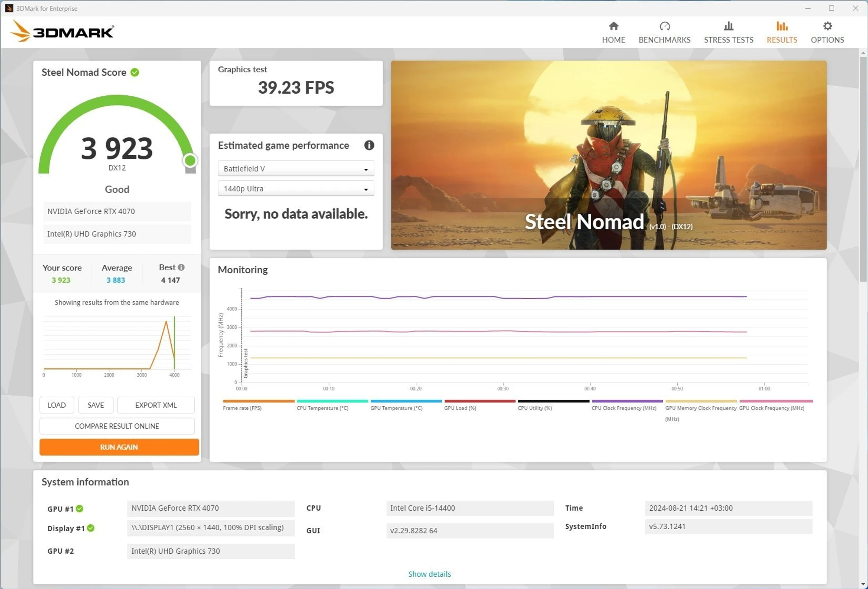The height and width of the screenshot is (589, 868).
Task: Toggle the GPU Load (%) legend swatch
Action: pyautogui.click(x=480, y=401)
